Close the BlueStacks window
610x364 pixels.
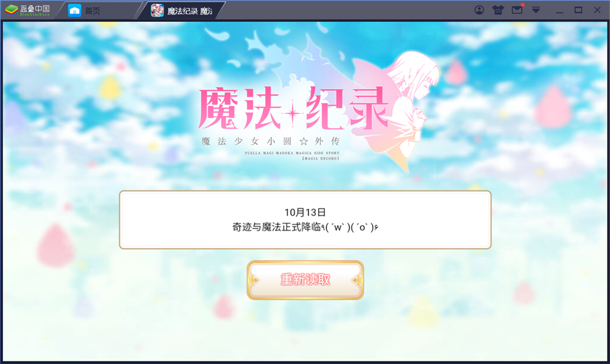click(597, 10)
